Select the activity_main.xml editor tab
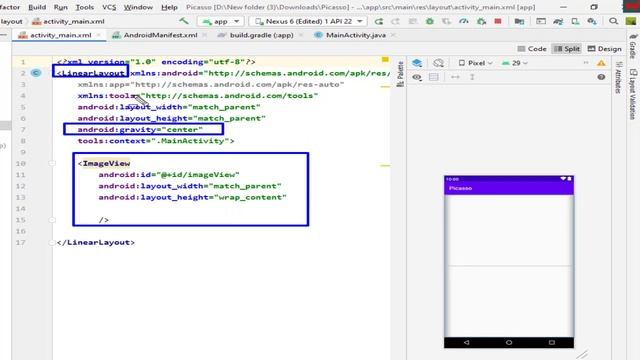The image size is (640, 360). 60,36
